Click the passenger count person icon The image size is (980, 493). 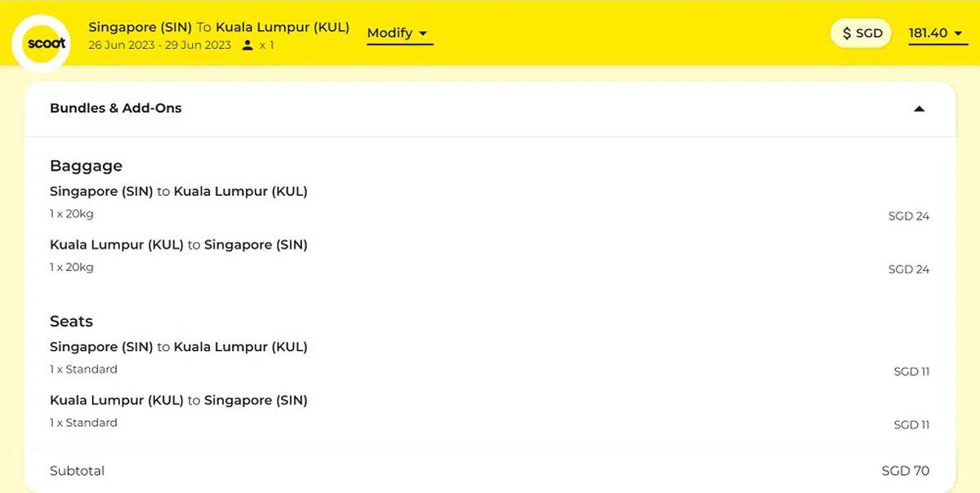click(248, 46)
